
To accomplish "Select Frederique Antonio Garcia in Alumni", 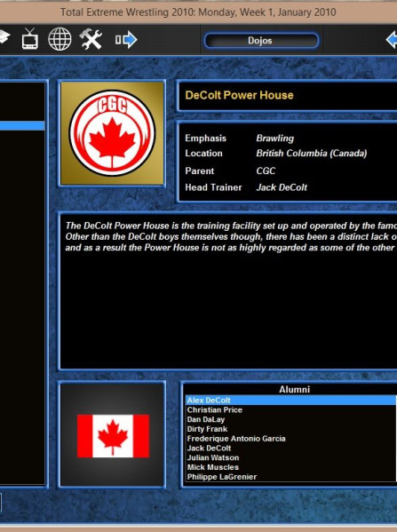I will coord(290,439).
